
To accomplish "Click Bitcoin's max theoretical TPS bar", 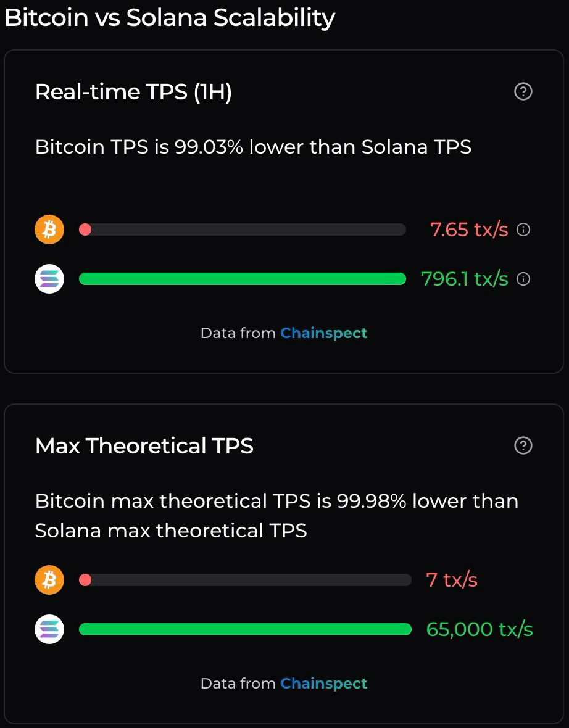I will (x=244, y=580).
